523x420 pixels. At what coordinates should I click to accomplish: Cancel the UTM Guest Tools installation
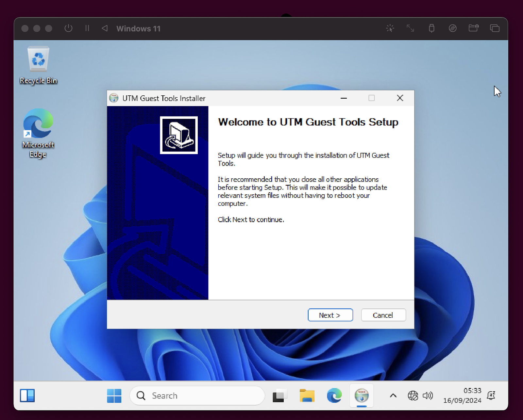pyautogui.click(x=383, y=315)
